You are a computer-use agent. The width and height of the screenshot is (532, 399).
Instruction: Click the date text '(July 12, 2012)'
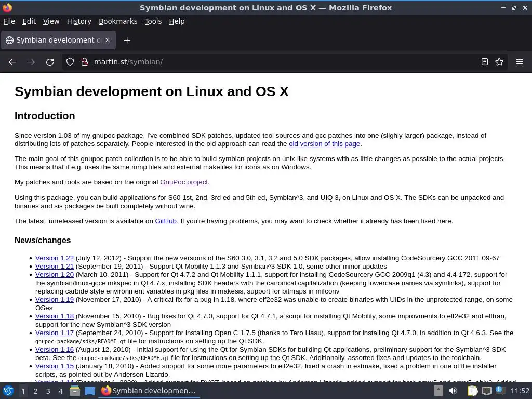98,258
